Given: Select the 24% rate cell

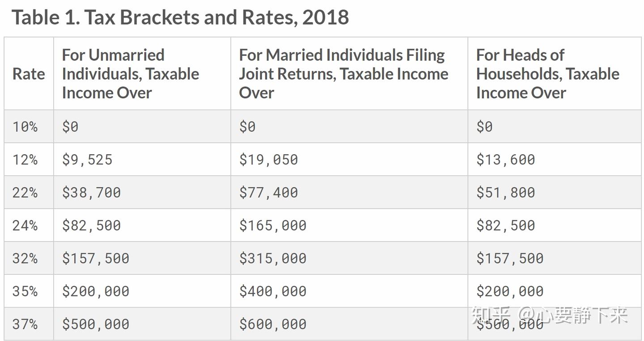Looking at the screenshot, I should pyautogui.click(x=25, y=225).
